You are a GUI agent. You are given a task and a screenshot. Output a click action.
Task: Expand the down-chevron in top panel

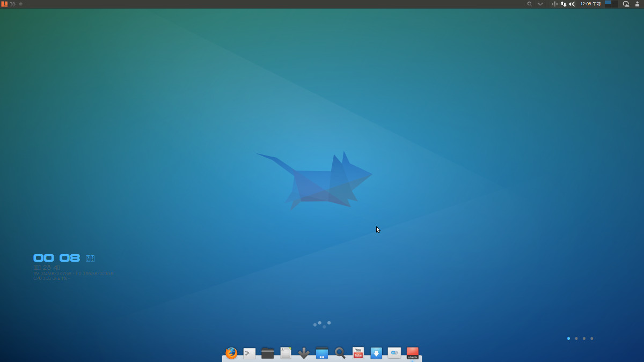pos(540,4)
